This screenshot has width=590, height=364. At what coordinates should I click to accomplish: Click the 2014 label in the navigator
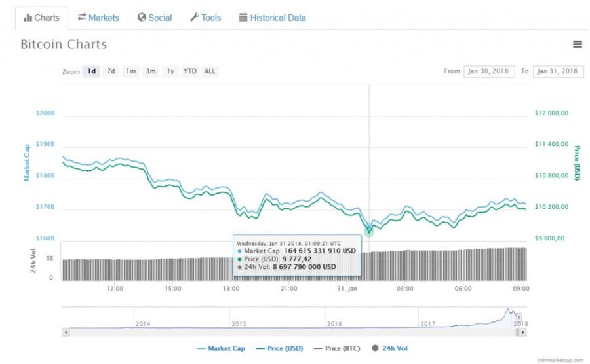(x=143, y=324)
